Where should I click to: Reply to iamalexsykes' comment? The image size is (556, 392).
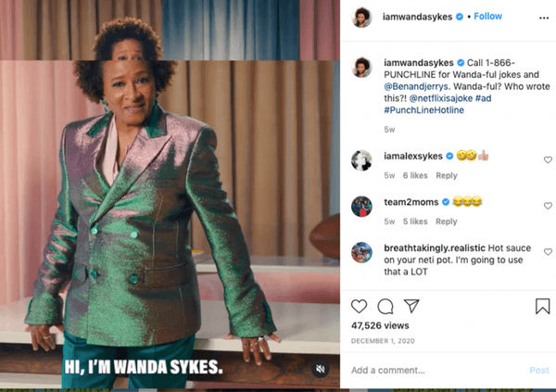[x=447, y=175]
